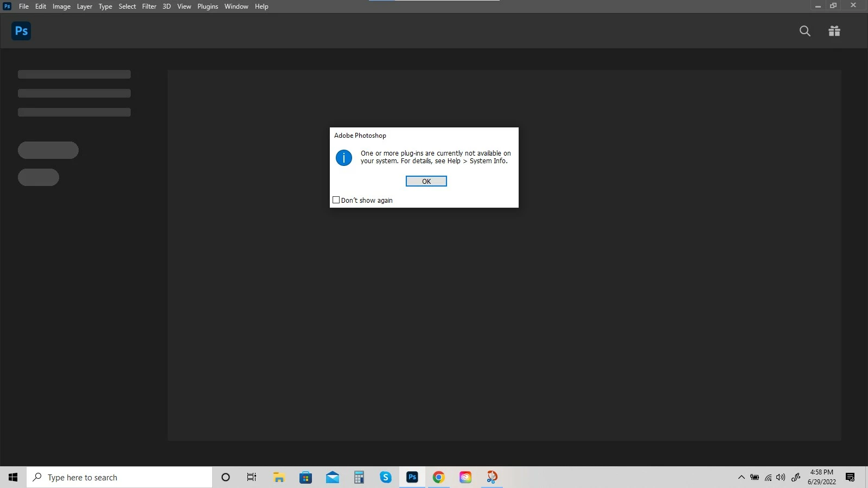868x488 pixels.
Task: Open the Edit menu
Action: click(x=41, y=7)
